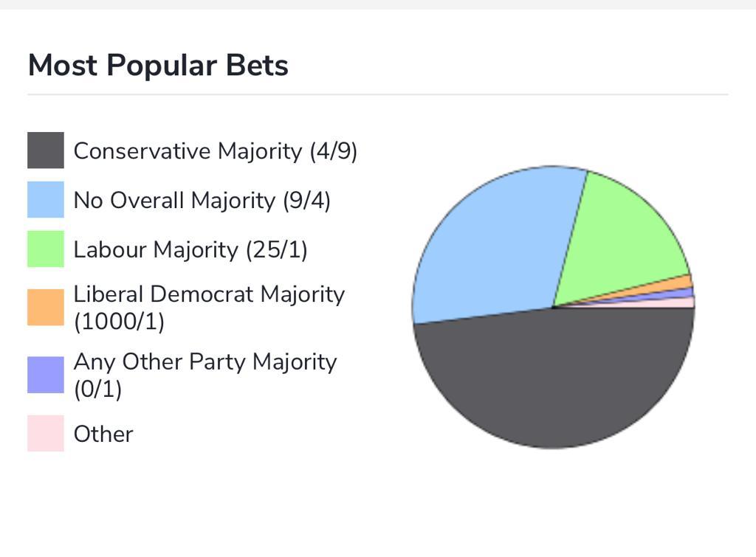Click the thin pink Other pie slice
The image size is (756, 557).
(682, 302)
